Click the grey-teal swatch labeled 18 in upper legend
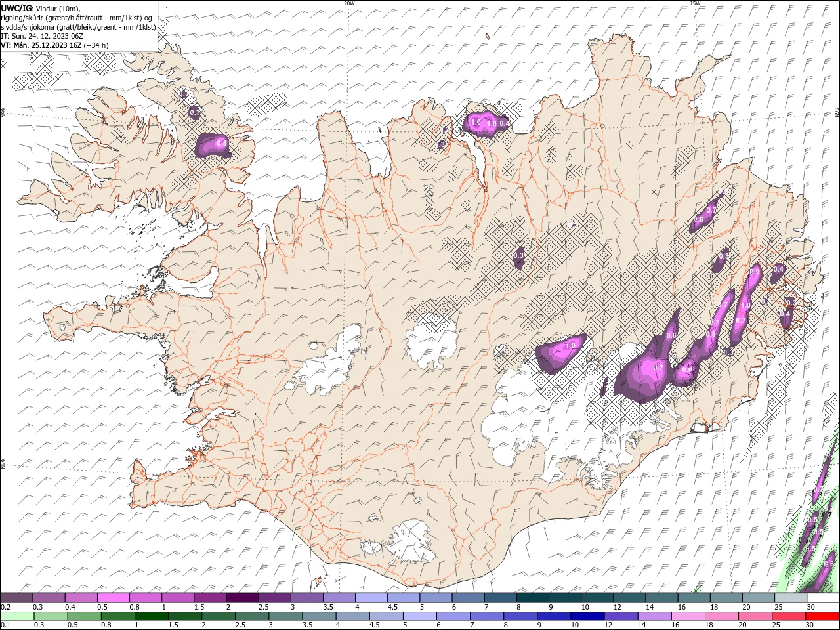Viewport: 840px width, 630px height. pyautogui.click(x=726, y=598)
